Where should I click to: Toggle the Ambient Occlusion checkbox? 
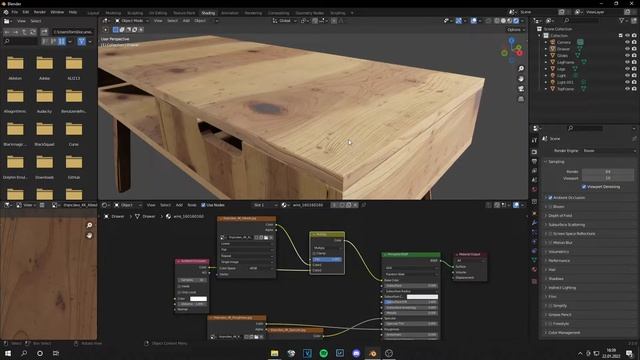click(550, 198)
